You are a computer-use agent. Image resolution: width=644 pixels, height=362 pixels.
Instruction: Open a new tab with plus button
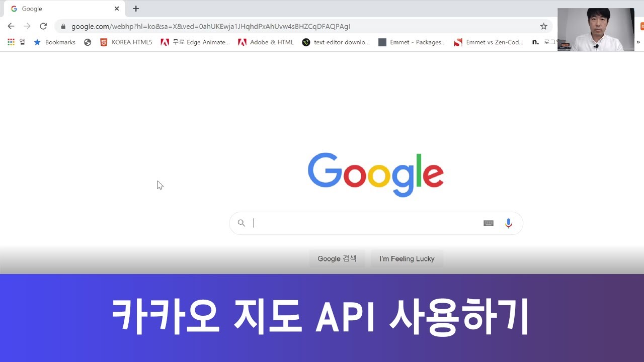pyautogui.click(x=136, y=9)
